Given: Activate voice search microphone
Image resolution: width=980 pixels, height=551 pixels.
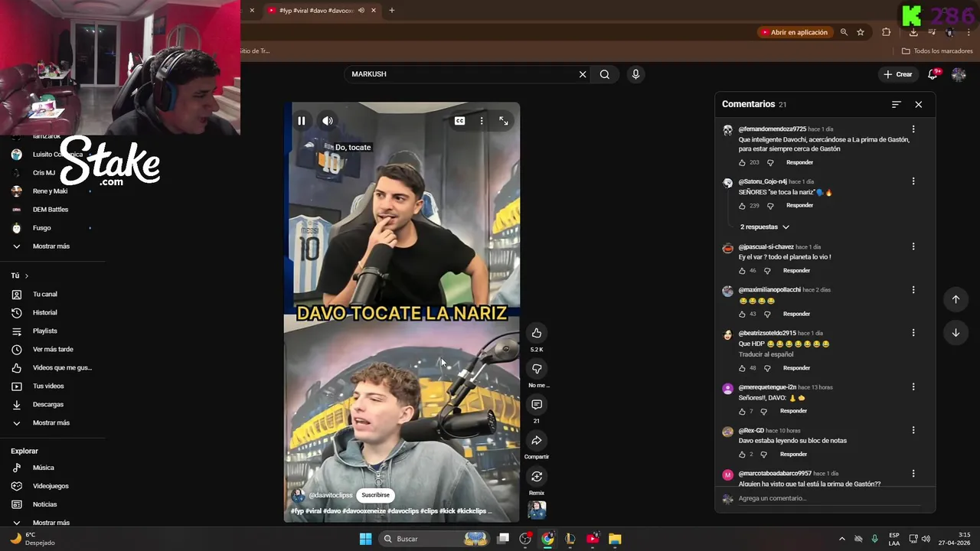Looking at the screenshot, I should click(x=635, y=74).
